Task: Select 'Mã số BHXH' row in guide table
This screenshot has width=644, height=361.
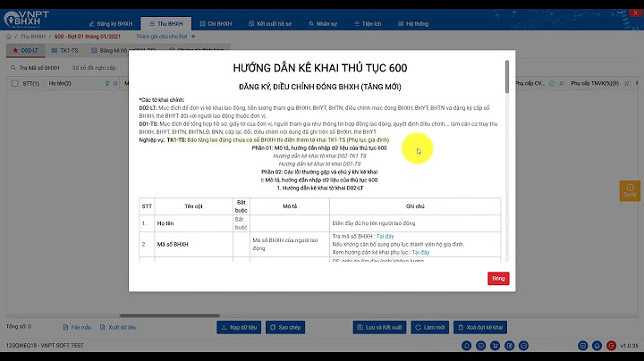Action: (x=319, y=245)
